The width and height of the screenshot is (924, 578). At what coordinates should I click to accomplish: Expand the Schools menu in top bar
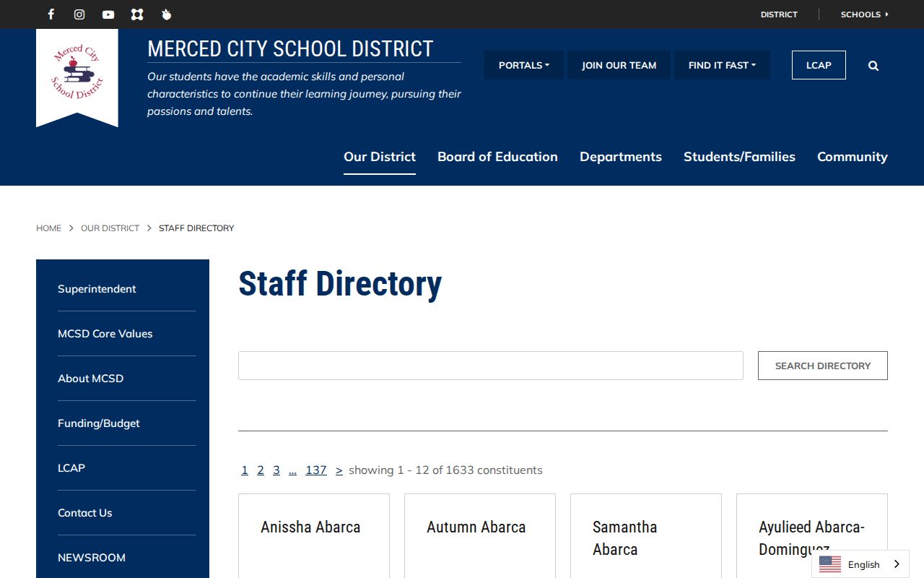[864, 14]
